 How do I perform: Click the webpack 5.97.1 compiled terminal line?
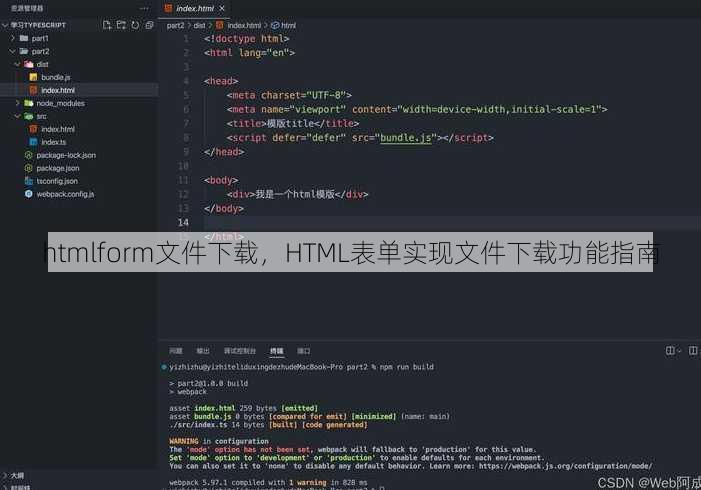tap(268, 482)
